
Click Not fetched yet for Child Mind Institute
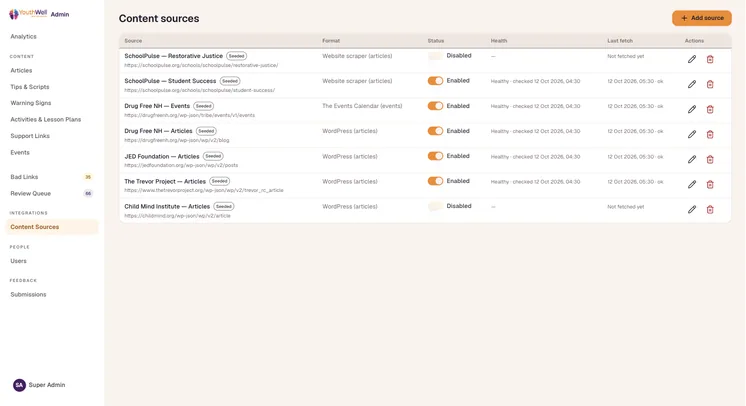point(626,207)
